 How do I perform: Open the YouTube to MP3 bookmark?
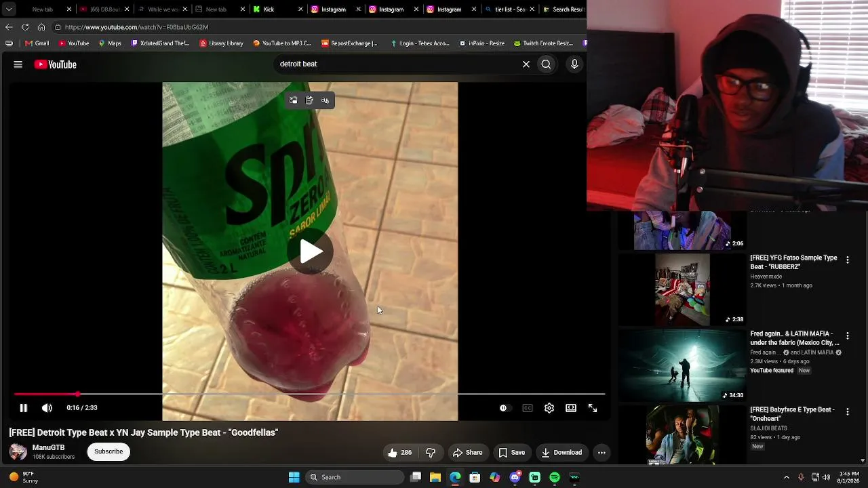[x=281, y=43]
